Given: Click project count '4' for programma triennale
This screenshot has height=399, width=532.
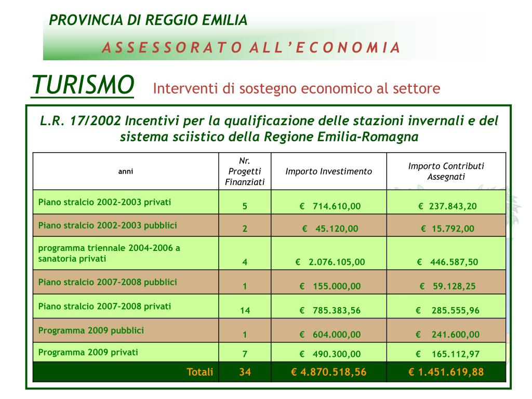Looking at the screenshot, I should [245, 262].
